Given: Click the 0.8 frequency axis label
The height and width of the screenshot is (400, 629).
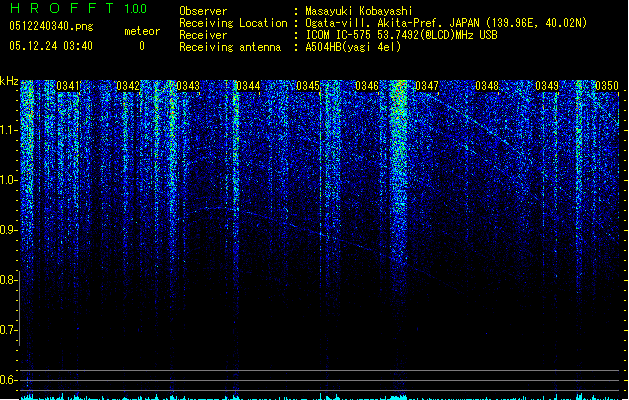Looking at the screenshot, I should (x=8, y=280).
